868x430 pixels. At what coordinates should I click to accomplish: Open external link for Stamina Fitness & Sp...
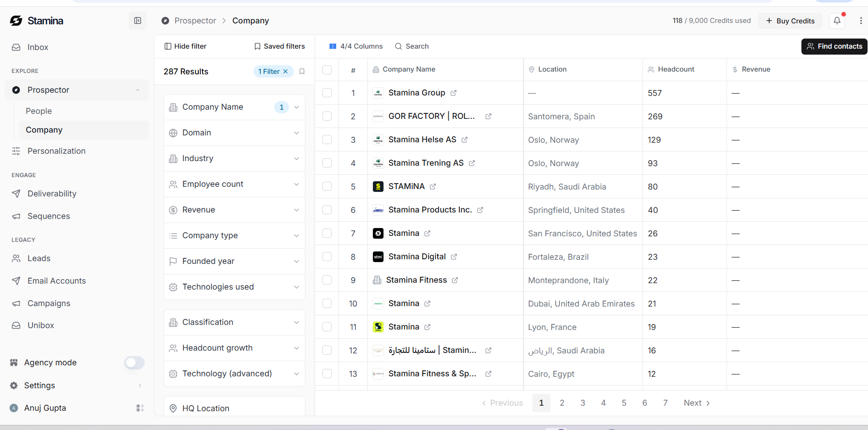pos(488,374)
